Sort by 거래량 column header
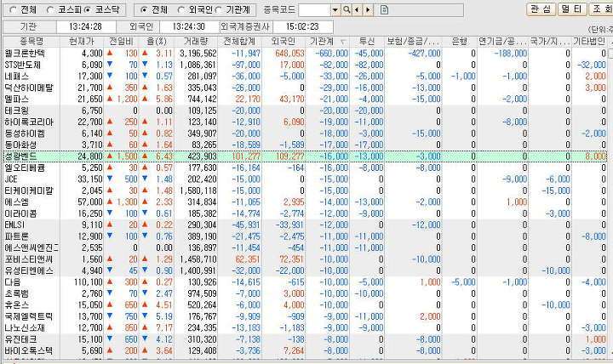The image size is (613, 364). pos(196,41)
